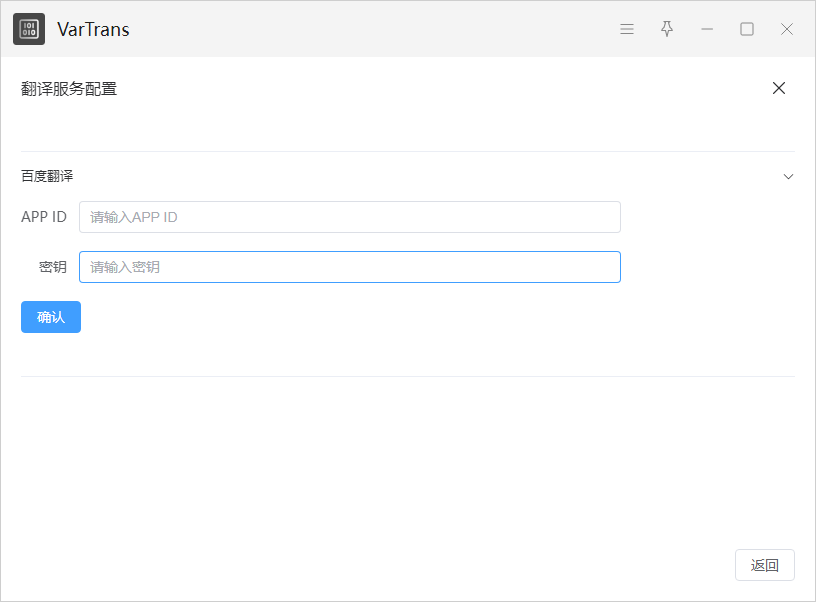Click the 翻译服务配置 heading

(69, 89)
